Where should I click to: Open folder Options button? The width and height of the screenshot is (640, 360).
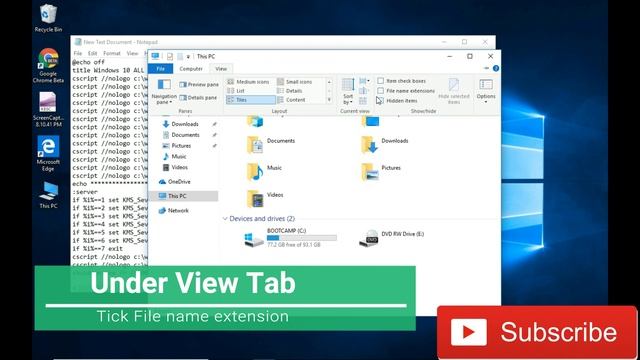coord(486,91)
